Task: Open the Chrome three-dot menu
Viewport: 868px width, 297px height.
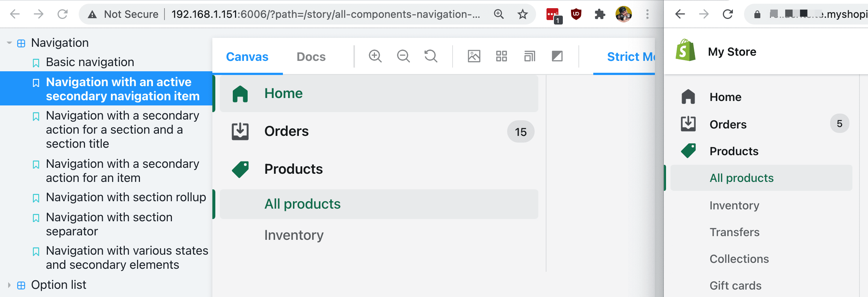Action: (x=647, y=14)
